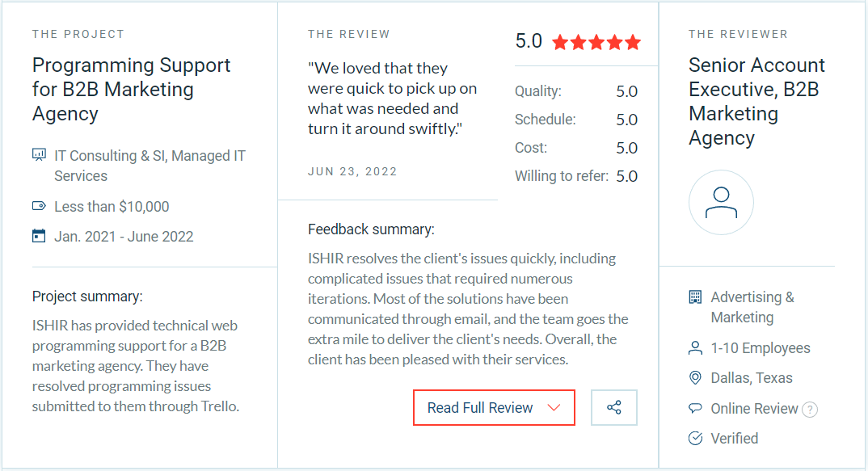This screenshot has height=471, width=868.
Task: Click the share icon button
Action: (614, 407)
